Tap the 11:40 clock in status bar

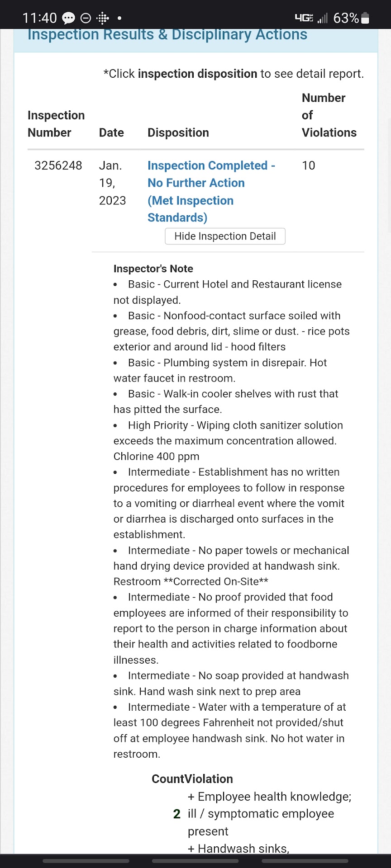point(39,18)
